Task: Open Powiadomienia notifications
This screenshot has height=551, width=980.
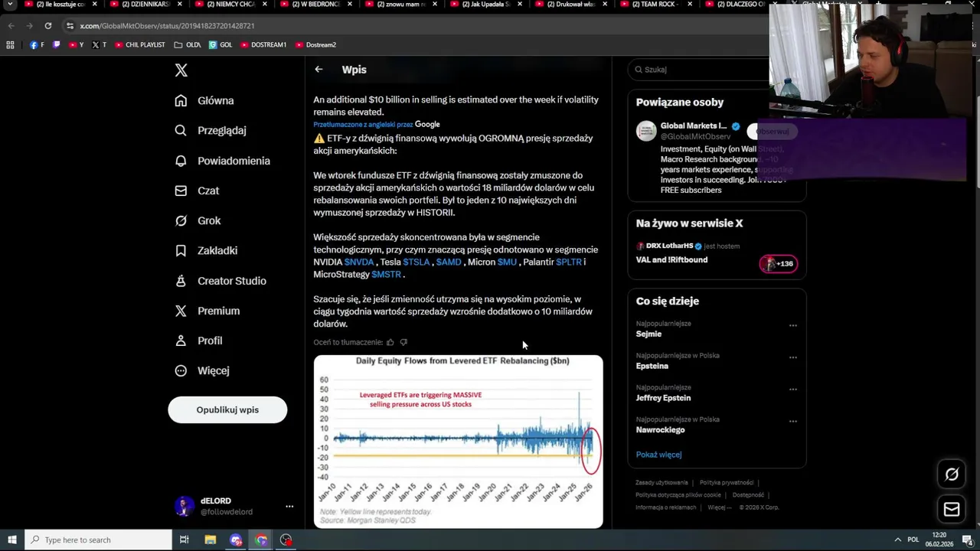Action: [222, 161]
